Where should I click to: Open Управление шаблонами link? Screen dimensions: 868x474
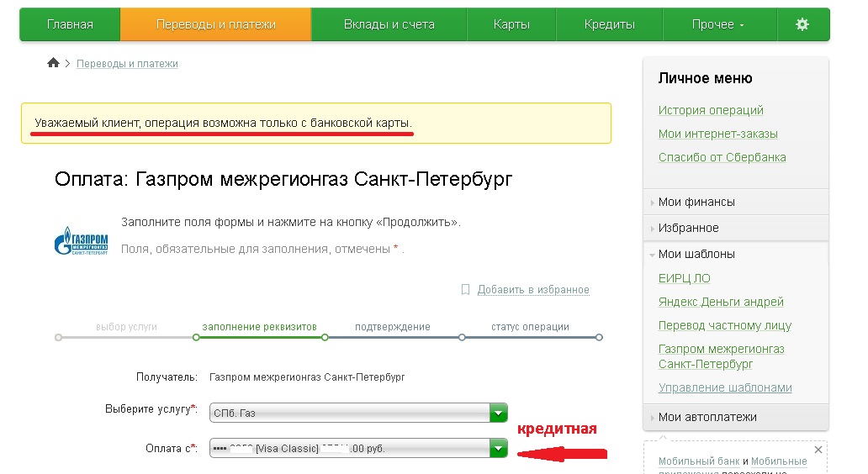[x=725, y=387]
